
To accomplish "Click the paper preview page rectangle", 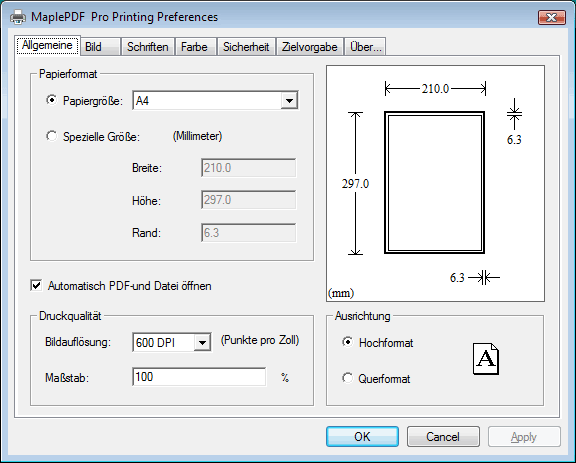I will [435, 183].
